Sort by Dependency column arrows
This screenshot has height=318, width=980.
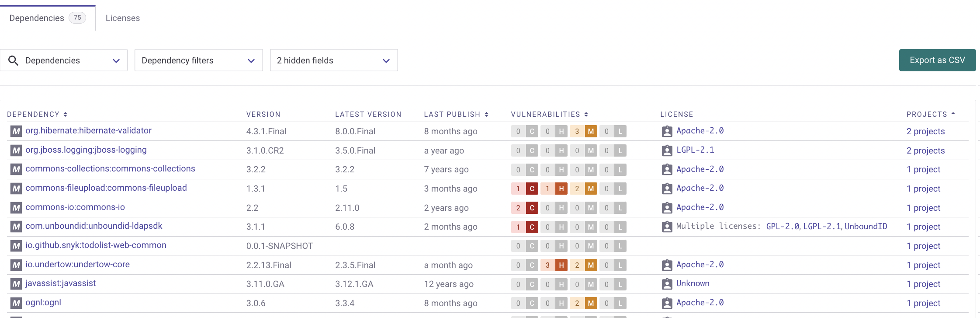click(x=66, y=115)
